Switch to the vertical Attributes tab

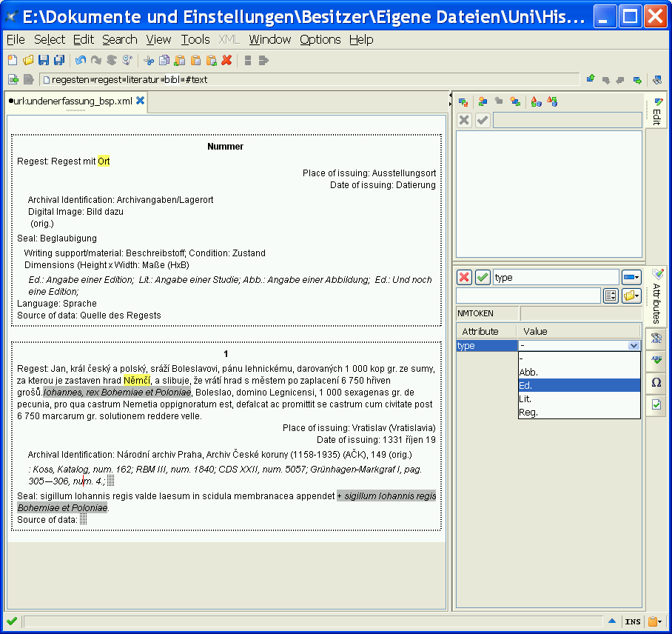click(x=656, y=296)
